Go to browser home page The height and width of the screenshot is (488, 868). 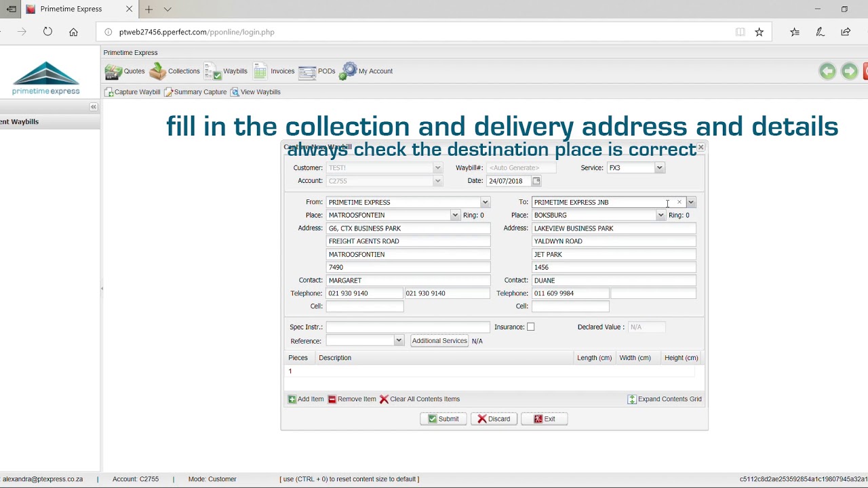coord(73,32)
